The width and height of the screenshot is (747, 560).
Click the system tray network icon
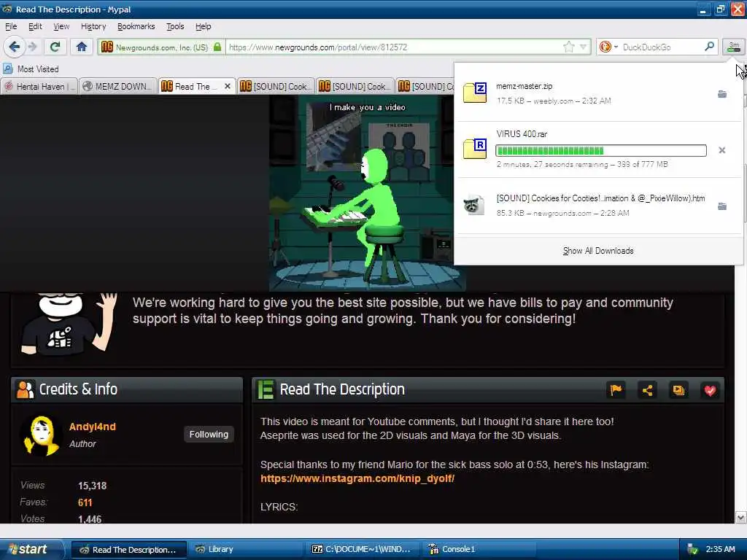[x=692, y=549]
